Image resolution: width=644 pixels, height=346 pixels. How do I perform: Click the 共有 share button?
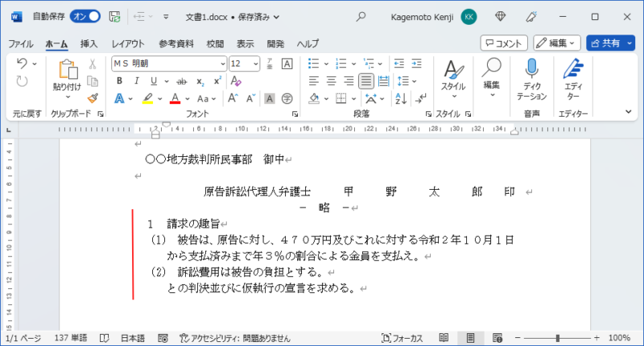coord(606,43)
